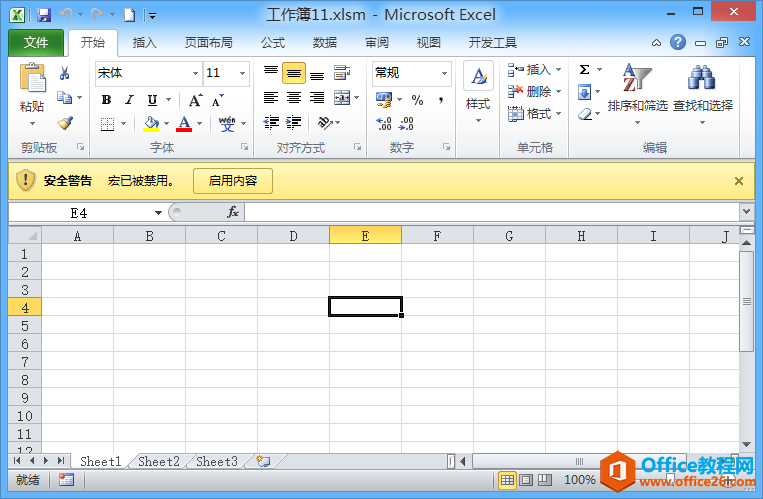Open the 样式 styles dropdown
The width and height of the screenshot is (763, 499).
(x=478, y=92)
